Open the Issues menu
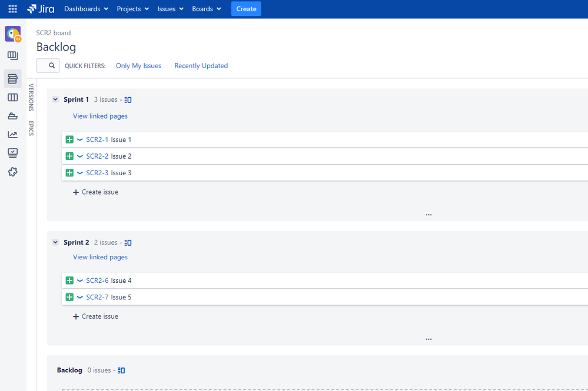The image size is (588, 391). 170,9
